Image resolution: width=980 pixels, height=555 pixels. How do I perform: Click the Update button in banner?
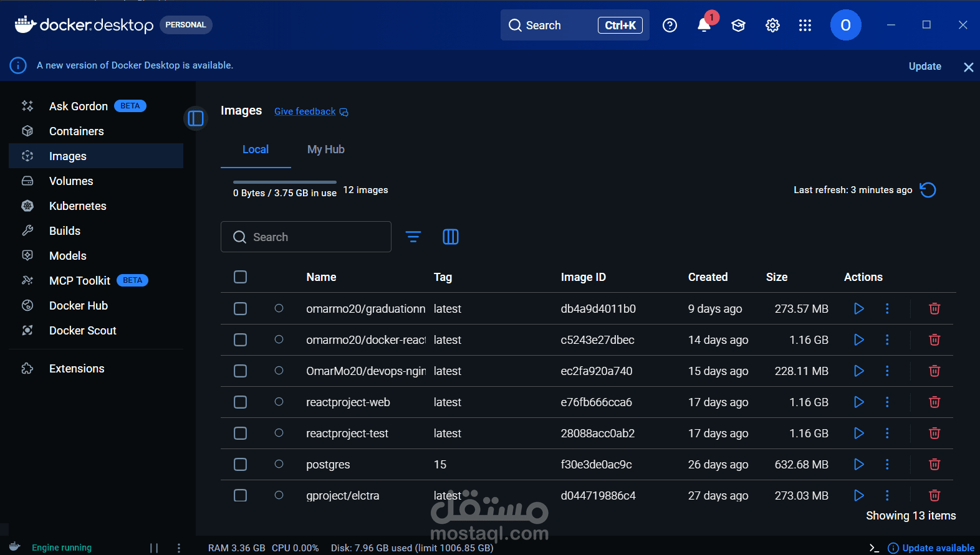click(925, 66)
